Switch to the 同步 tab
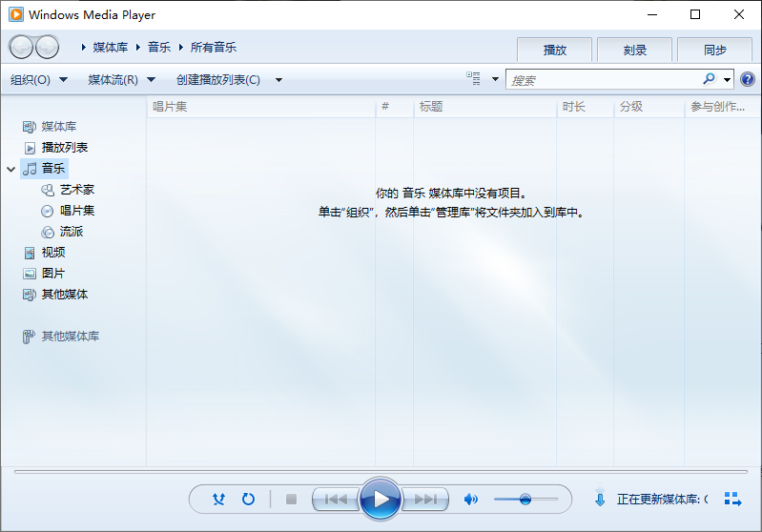Image resolution: width=762 pixels, height=532 pixels. coord(715,50)
